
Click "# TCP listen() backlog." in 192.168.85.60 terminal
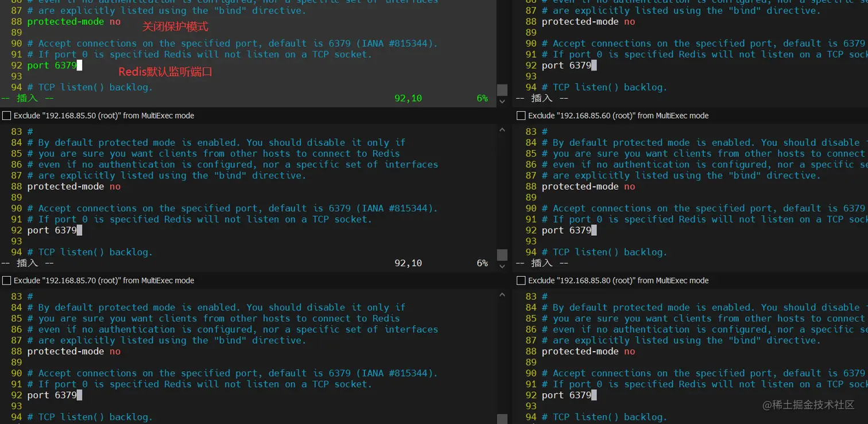604,252
